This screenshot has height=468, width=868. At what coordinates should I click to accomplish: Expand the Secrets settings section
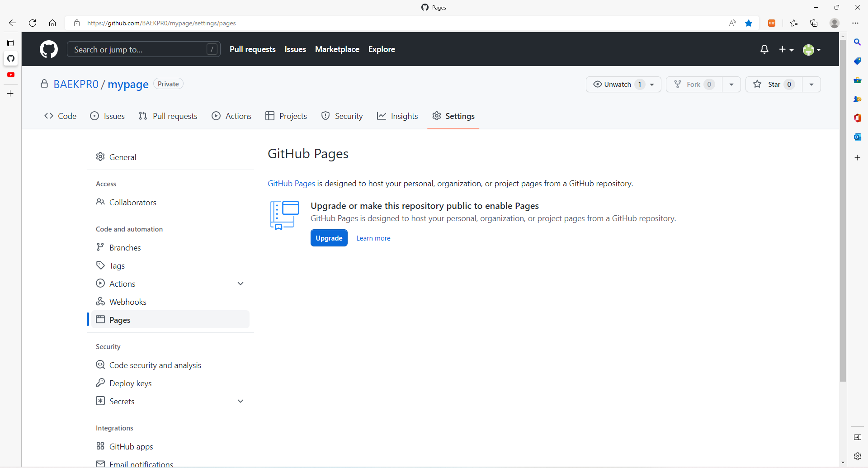click(x=241, y=401)
